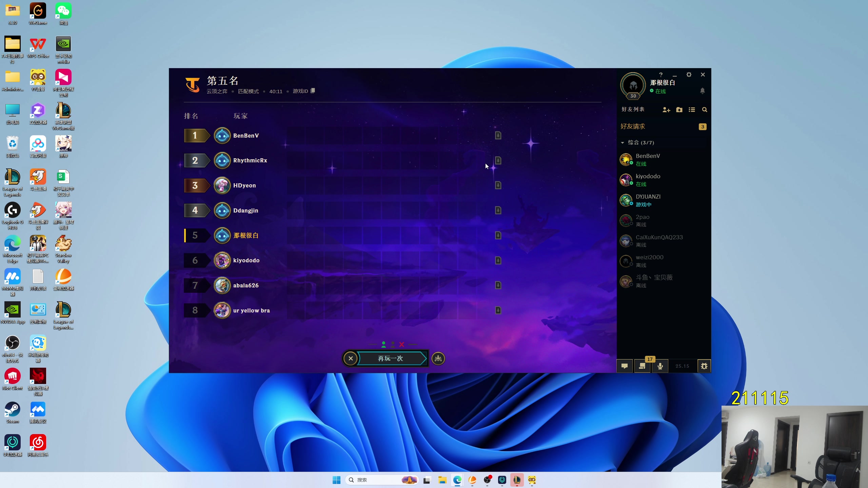This screenshot has height=488, width=868.
Task: Open 微信 WeChat desktop shortcut
Action: 63,14
